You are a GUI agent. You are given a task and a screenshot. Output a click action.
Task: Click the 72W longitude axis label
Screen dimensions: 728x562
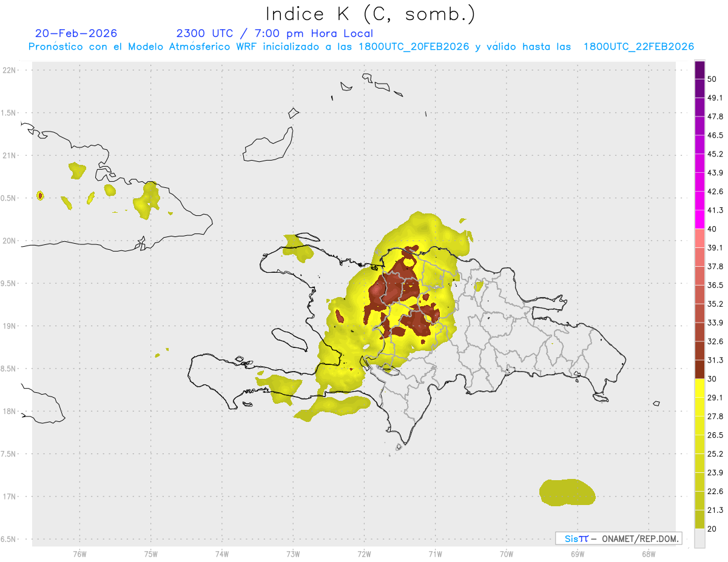click(364, 554)
